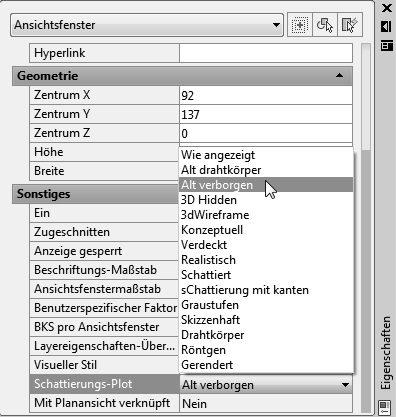Select the 'Benutzerspezifischer Faktor' row
396x417 pixels.
[x=104, y=308]
